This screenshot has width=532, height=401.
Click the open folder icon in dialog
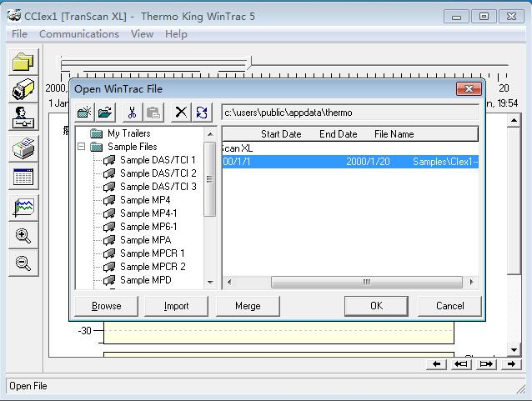(105, 113)
